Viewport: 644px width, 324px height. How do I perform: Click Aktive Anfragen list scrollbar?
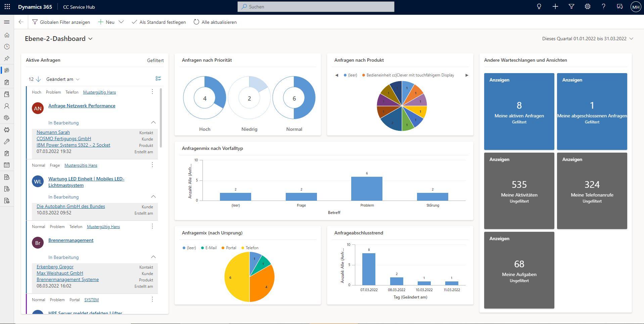point(161,117)
